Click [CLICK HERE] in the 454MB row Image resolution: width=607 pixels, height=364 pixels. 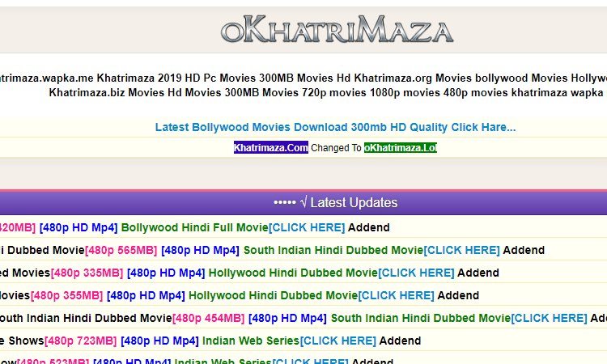pos(550,319)
